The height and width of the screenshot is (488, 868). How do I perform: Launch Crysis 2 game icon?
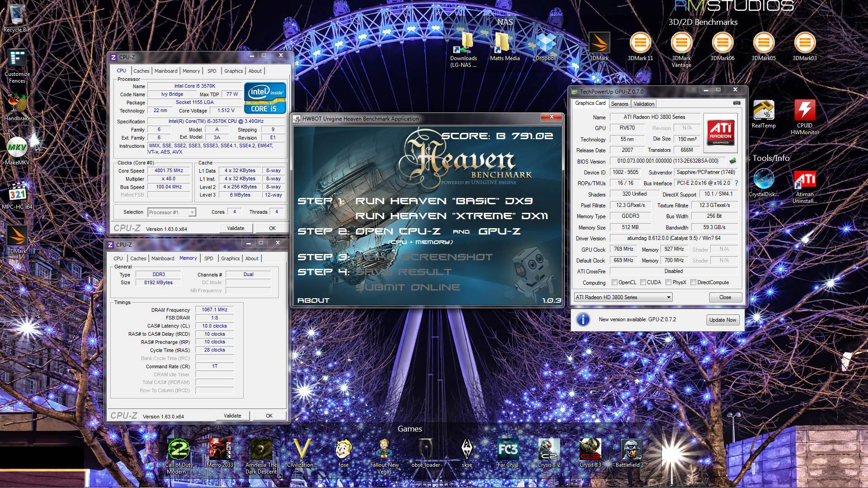point(549,453)
